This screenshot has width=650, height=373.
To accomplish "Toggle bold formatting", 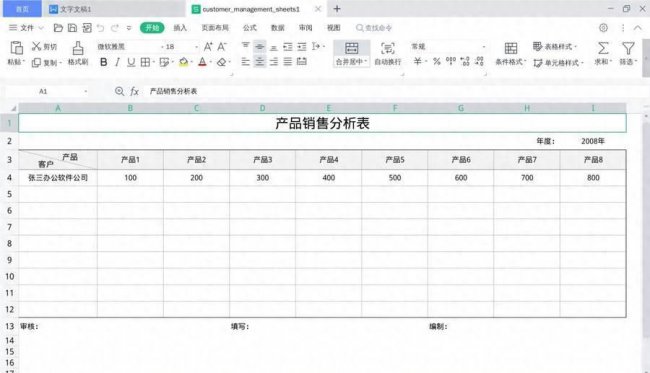I will click(x=104, y=62).
